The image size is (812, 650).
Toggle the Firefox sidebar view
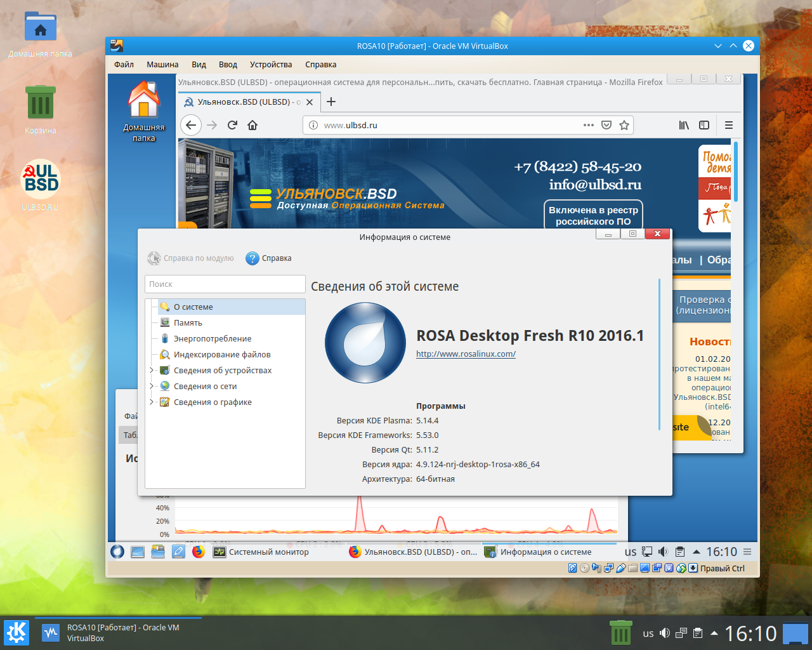point(704,125)
